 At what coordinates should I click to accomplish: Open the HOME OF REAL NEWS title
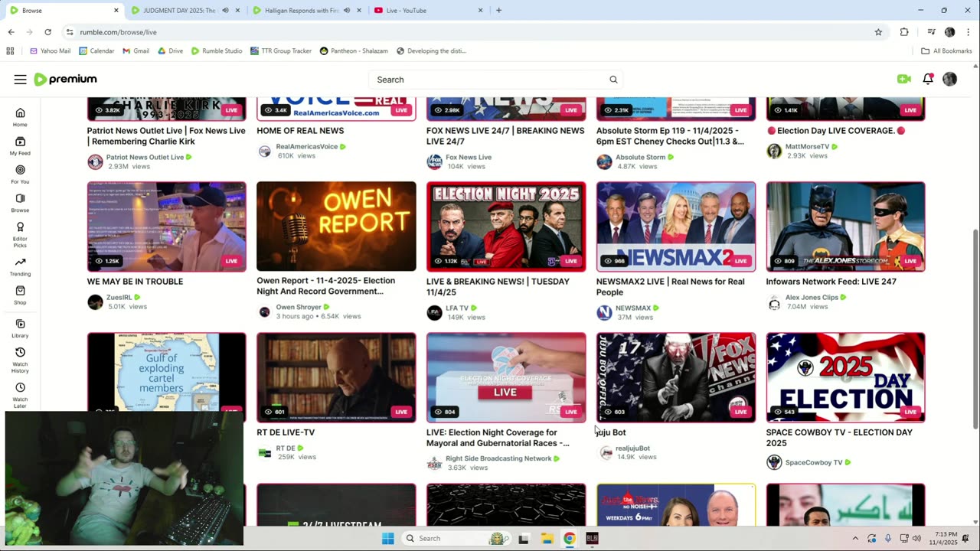[x=300, y=131]
